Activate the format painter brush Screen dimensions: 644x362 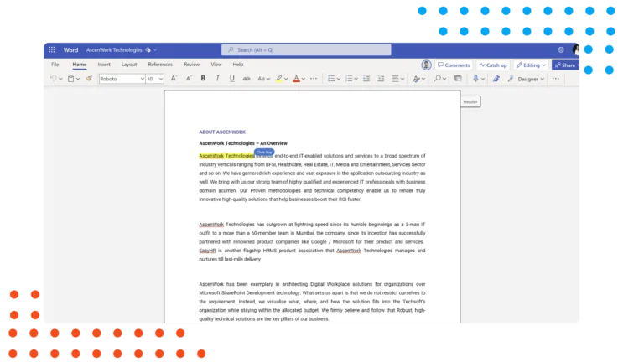point(89,79)
